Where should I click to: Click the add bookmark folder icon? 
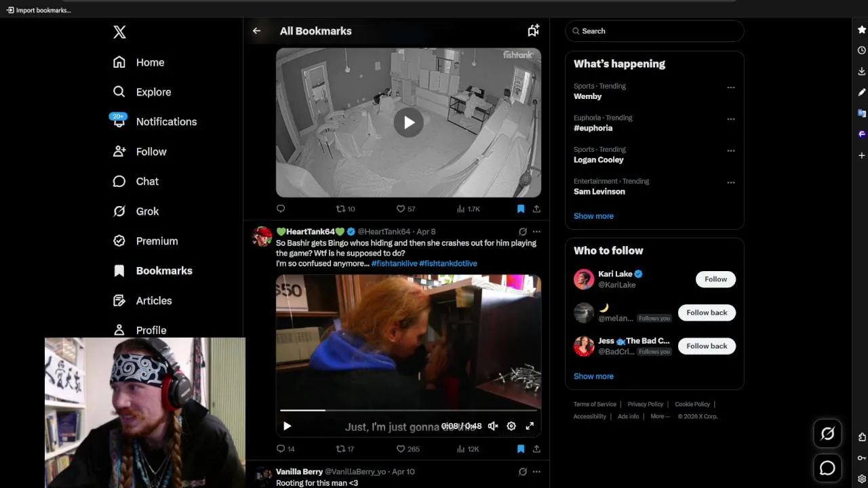point(534,30)
